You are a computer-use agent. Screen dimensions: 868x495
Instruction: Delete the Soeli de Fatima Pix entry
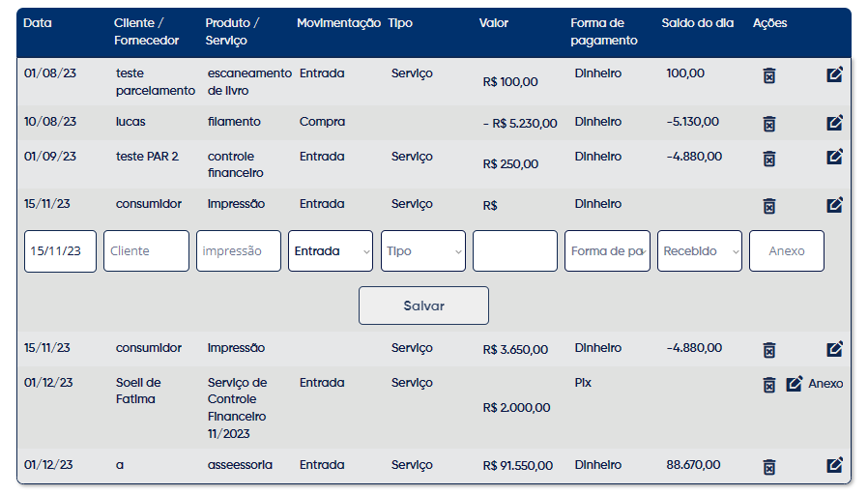tap(768, 384)
